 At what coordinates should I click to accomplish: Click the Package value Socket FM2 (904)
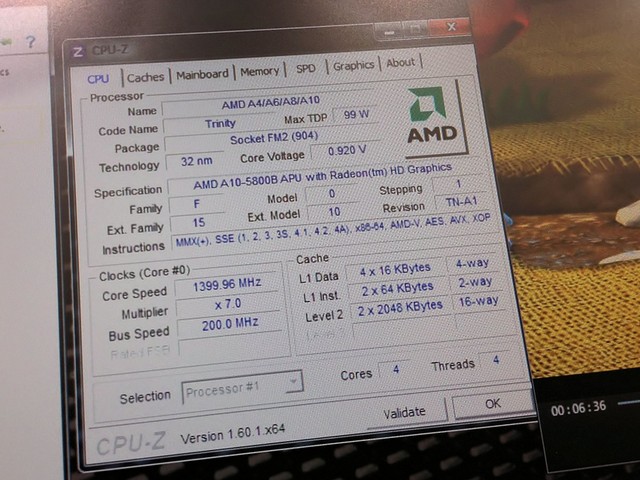point(273,139)
